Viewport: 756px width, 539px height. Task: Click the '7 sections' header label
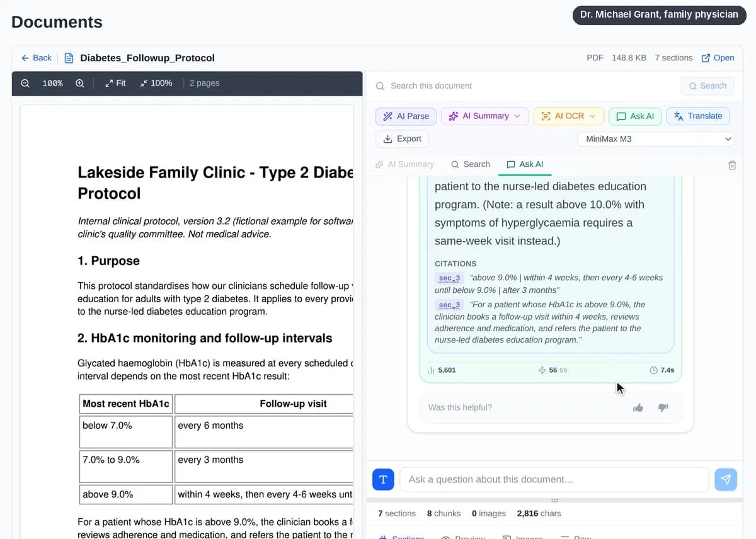click(673, 58)
